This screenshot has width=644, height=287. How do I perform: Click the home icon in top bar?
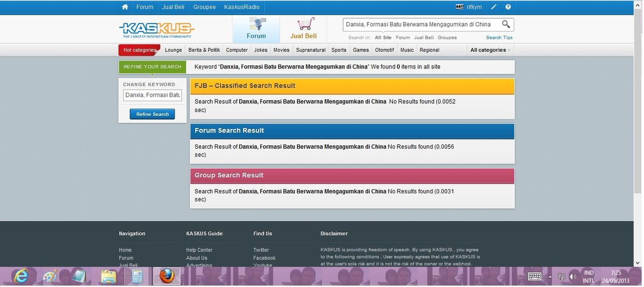pos(125,7)
